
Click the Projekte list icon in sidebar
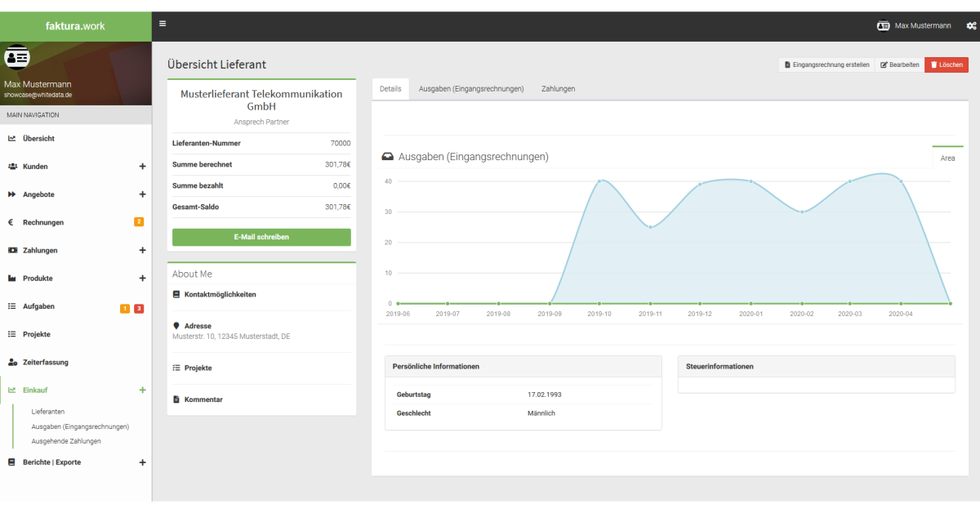(12, 334)
